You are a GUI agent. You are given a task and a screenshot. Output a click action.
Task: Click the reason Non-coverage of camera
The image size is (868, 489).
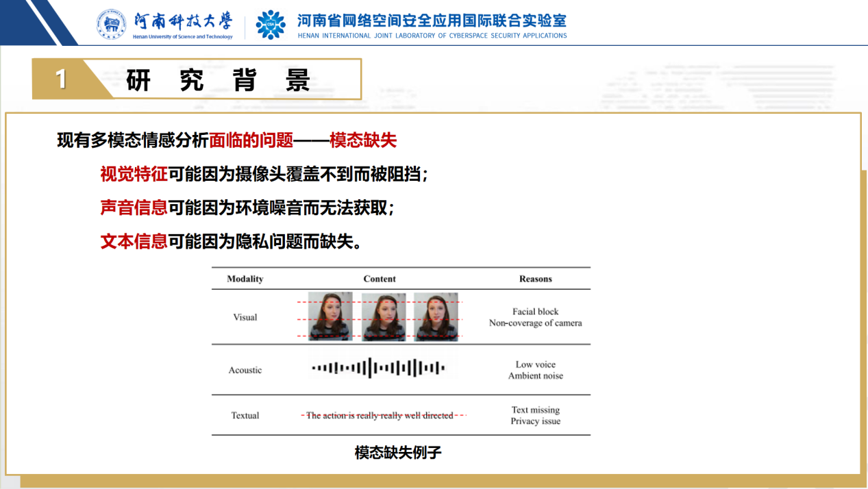click(536, 323)
